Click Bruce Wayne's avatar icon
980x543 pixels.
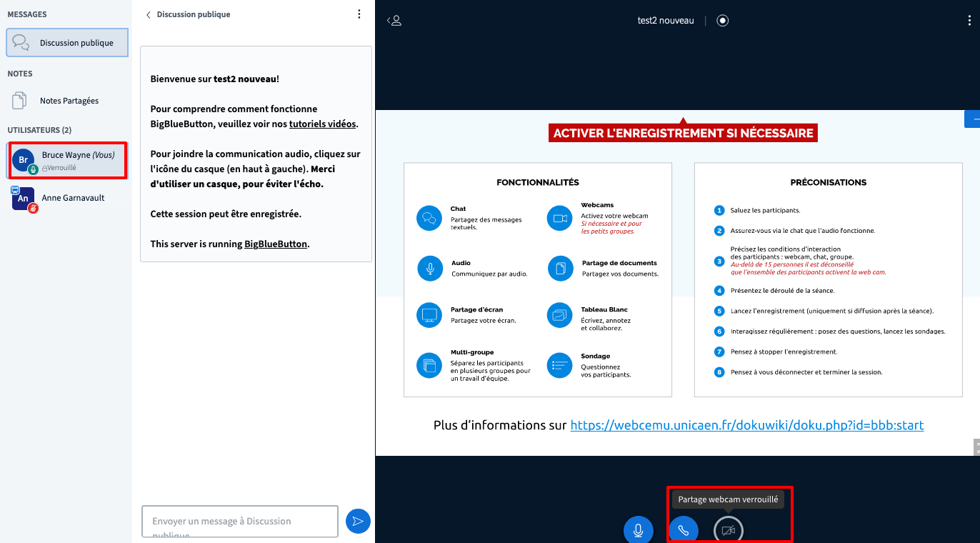(x=23, y=160)
